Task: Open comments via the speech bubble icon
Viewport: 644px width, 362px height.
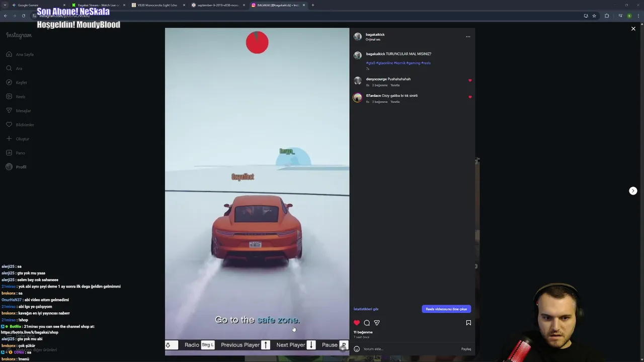Action: click(x=367, y=323)
